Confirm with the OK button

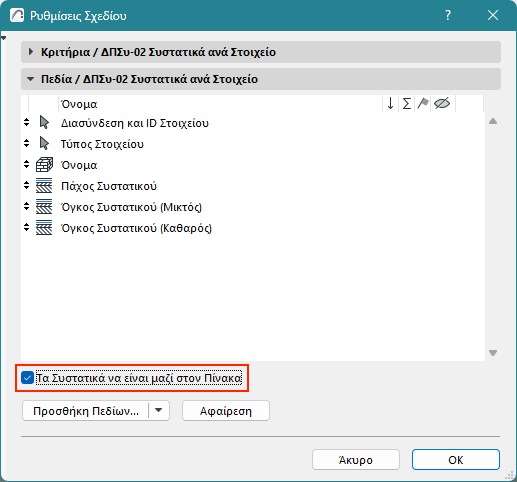(456, 460)
